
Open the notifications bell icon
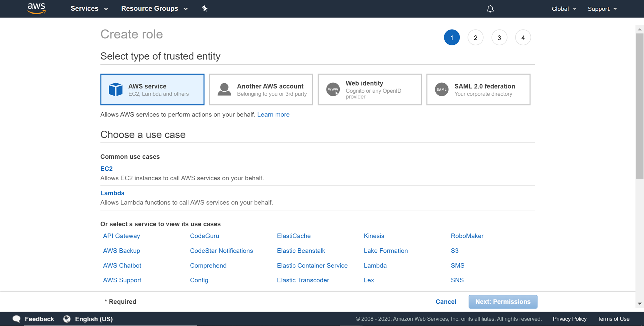(x=490, y=9)
